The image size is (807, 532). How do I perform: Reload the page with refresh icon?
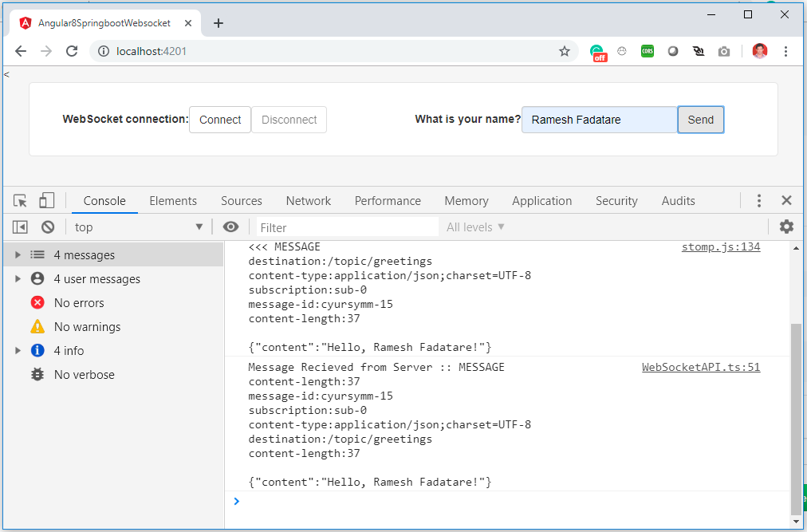coord(72,51)
